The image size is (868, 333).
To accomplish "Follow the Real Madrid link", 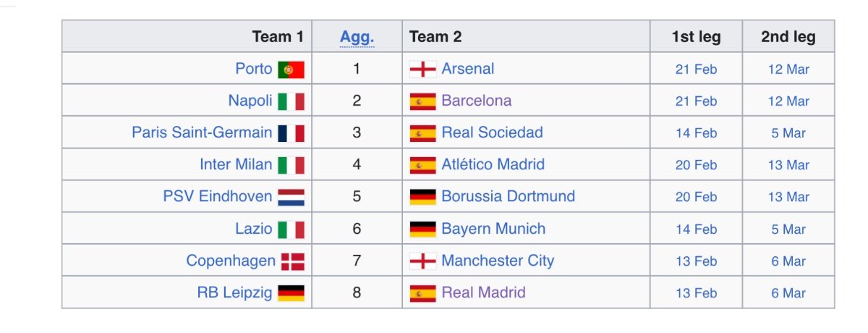I will [483, 292].
